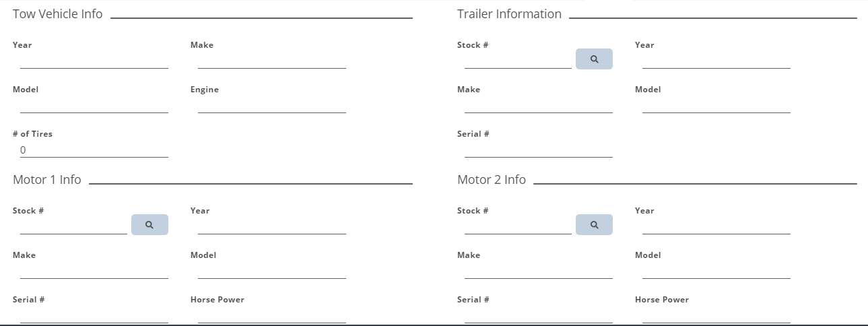Click the Motor 2 Stock # input
Image resolution: width=868 pixels, height=326 pixels.
(x=519, y=226)
